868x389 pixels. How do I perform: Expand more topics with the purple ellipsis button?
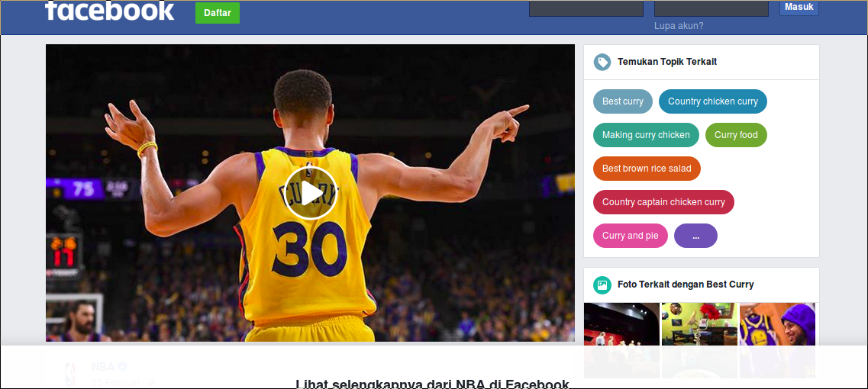[x=695, y=236]
